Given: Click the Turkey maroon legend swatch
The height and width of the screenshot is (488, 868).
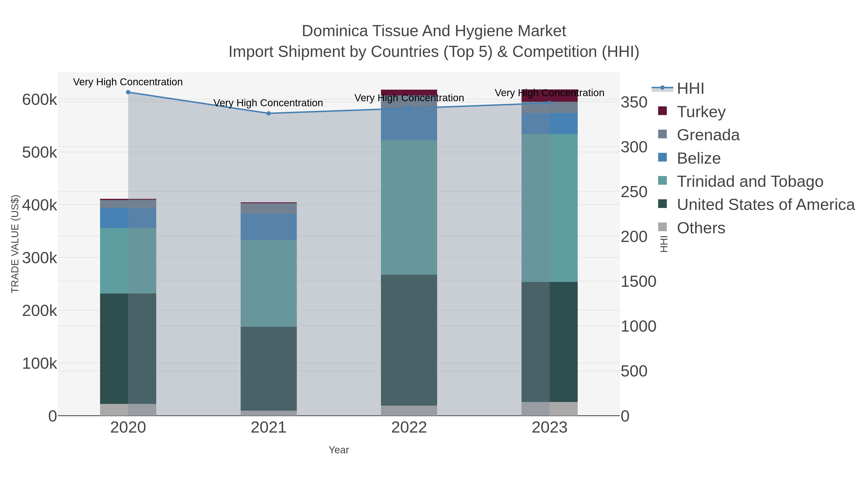Looking at the screenshot, I should pyautogui.click(x=663, y=111).
